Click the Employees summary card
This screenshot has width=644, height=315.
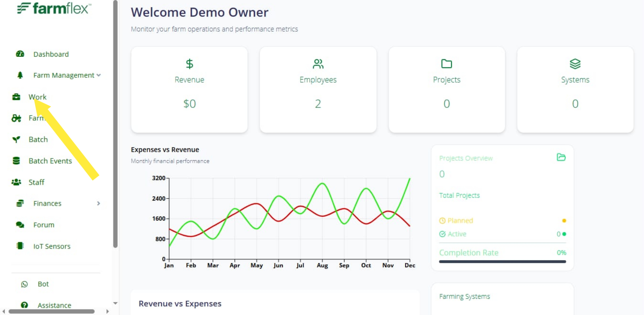click(318, 90)
